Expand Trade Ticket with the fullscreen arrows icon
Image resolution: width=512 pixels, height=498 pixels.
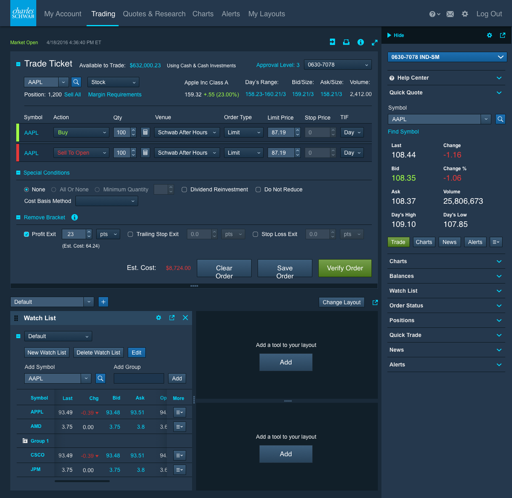[x=375, y=42]
